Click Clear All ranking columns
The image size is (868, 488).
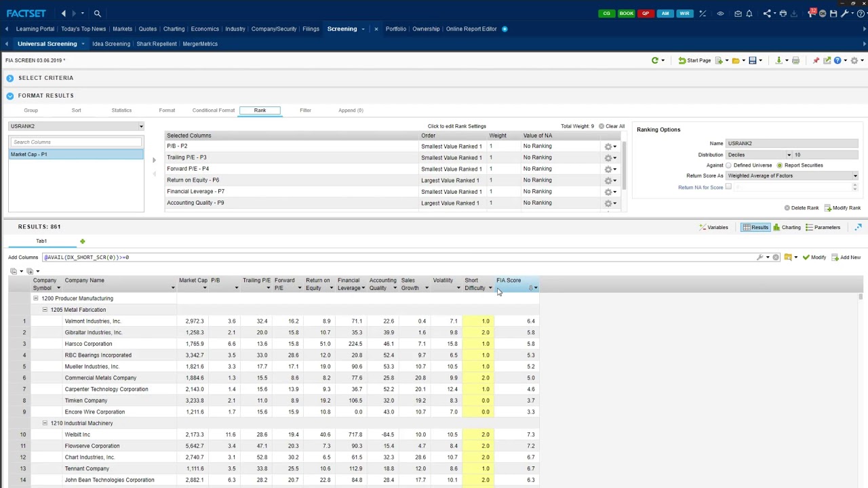pyautogui.click(x=611, y=126)
